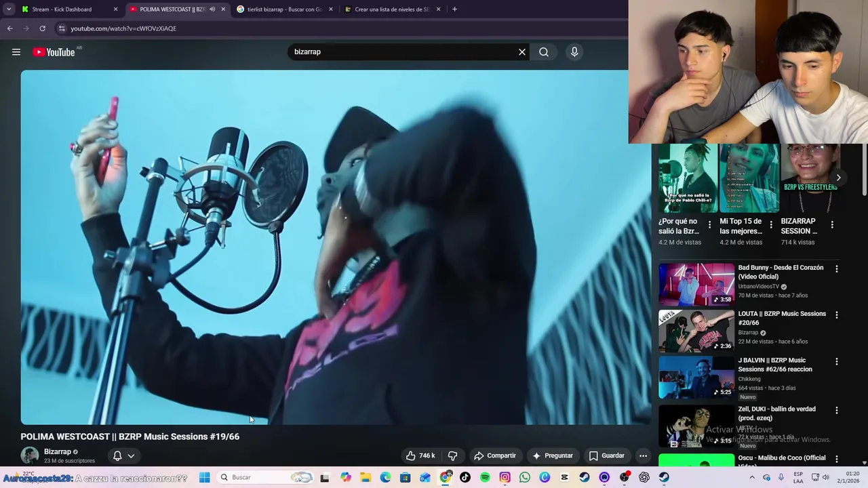Image resolution: width=868 pixels, height=488 pixels.
Task: Show hidden system tray icons
Action: click(751, 477)
